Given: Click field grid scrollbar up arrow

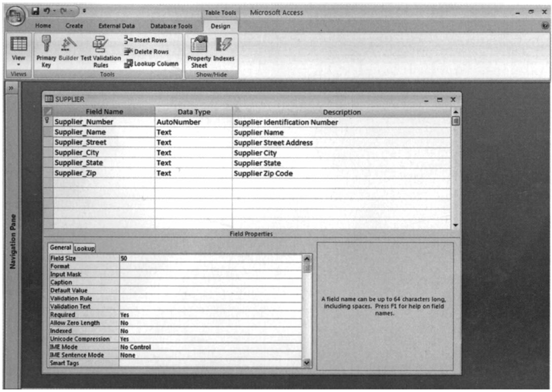Looking at the screenshot, I should (456, 112).
